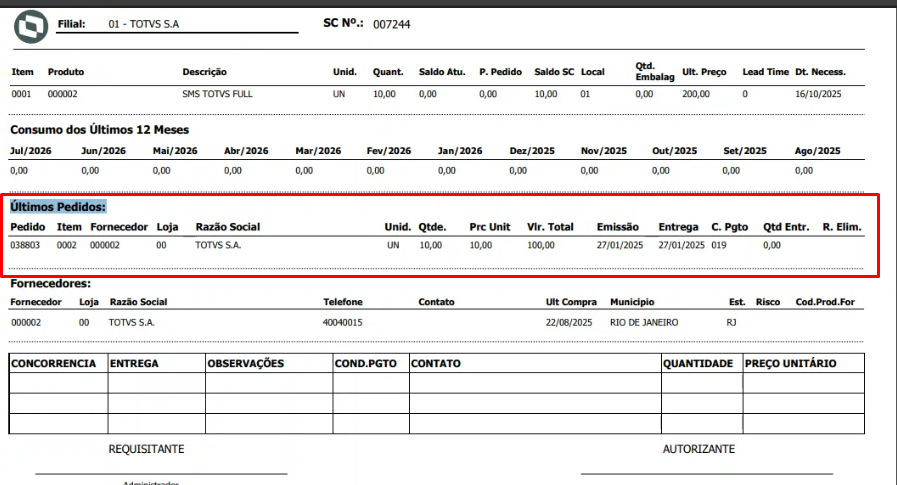
Task: Click the Emissão date 27/01/2025
Action: point(620,245)
